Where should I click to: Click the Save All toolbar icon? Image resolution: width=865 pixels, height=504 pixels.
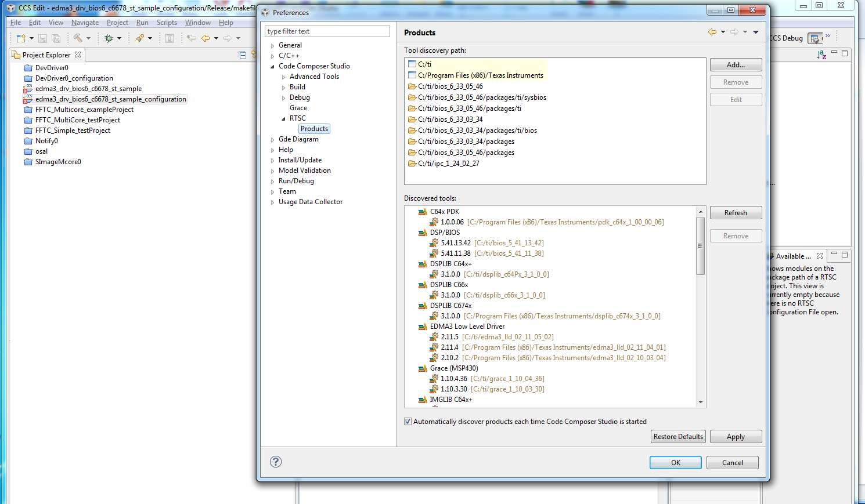56,38
